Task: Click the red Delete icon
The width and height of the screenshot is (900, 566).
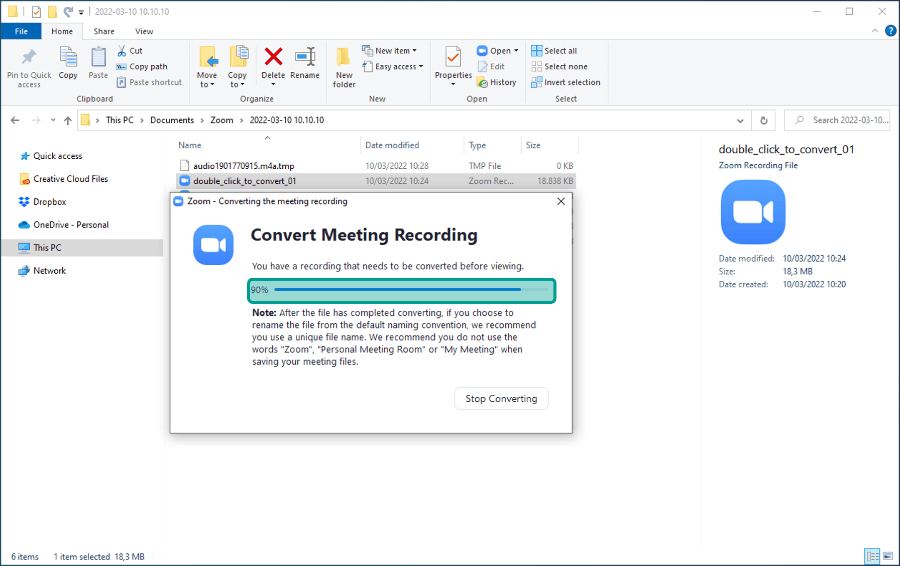Action: [x=273, y=57]
